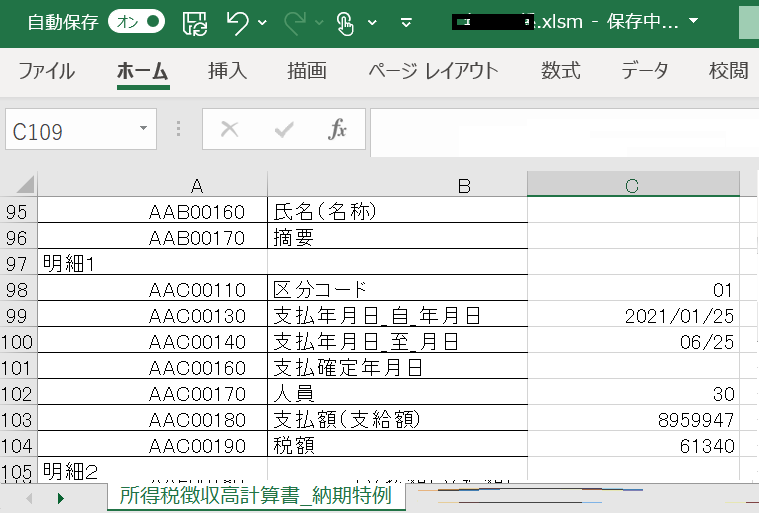The width and height of the screenshot is (759, 513).
Task: Open the ファイル tab
Action: [x=46, y=71]
